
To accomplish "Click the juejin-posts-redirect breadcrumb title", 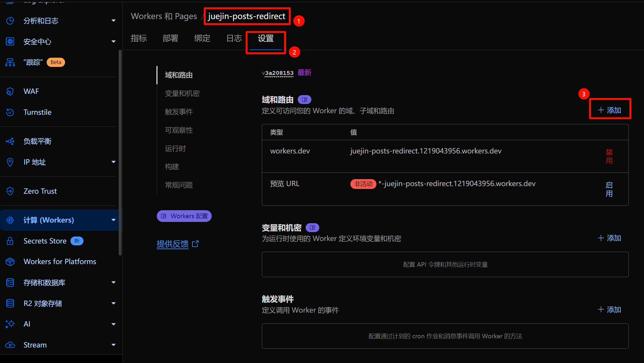I will point(247,16).
